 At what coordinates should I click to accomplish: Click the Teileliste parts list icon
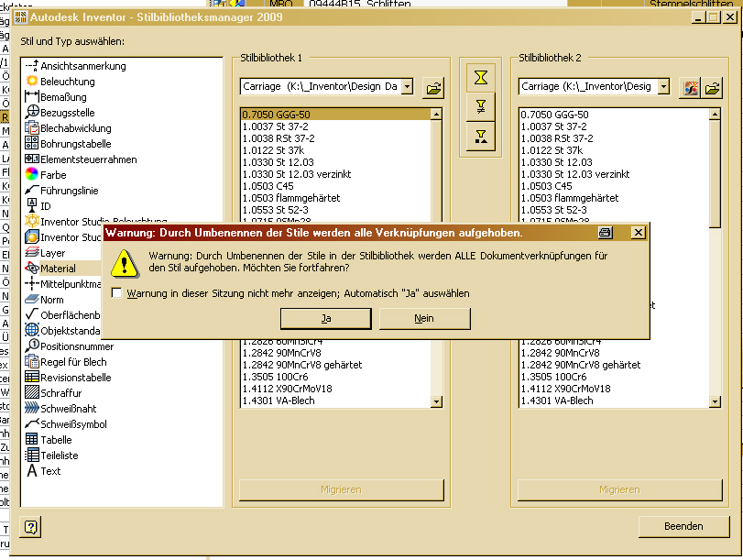[x=32, y=455]
